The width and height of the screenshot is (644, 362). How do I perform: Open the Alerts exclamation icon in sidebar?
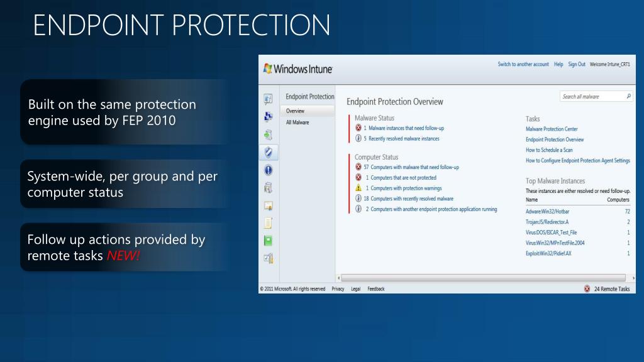[x=268, y=170]
